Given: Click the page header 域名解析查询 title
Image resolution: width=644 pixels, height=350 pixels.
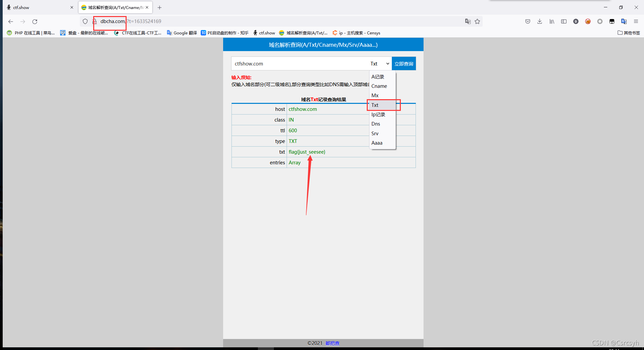Looking at the screenshot, I should click(323, 45).
